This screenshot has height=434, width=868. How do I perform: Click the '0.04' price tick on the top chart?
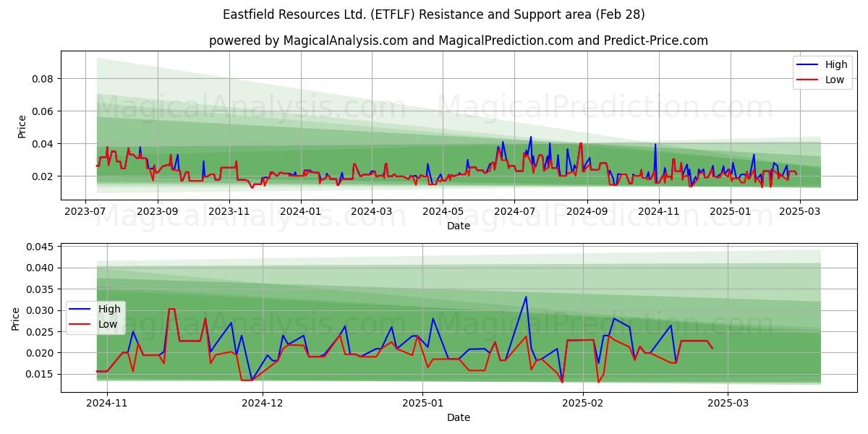(x=44, y=143)
